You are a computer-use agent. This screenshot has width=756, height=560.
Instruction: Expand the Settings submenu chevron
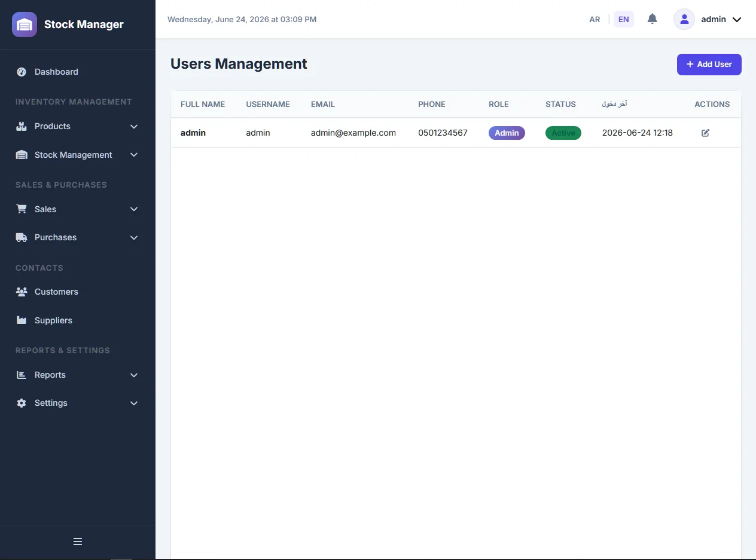(x=134, y=403)
